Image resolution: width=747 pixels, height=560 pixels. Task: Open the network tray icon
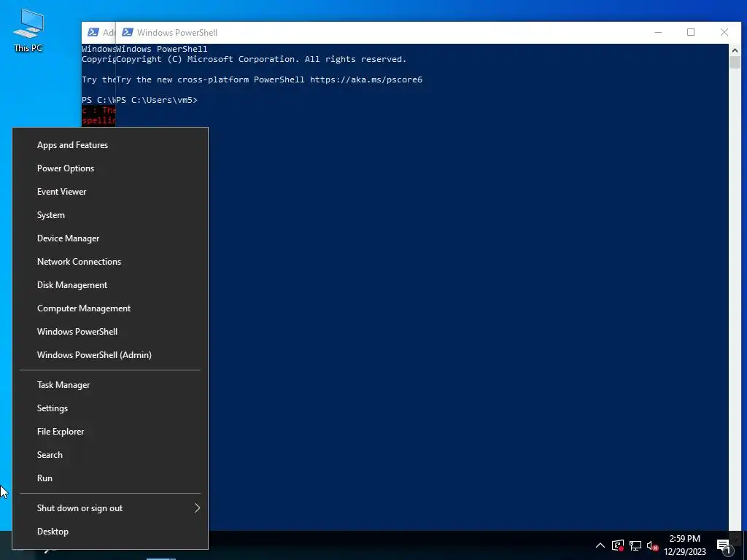click(x=635, y=545)
